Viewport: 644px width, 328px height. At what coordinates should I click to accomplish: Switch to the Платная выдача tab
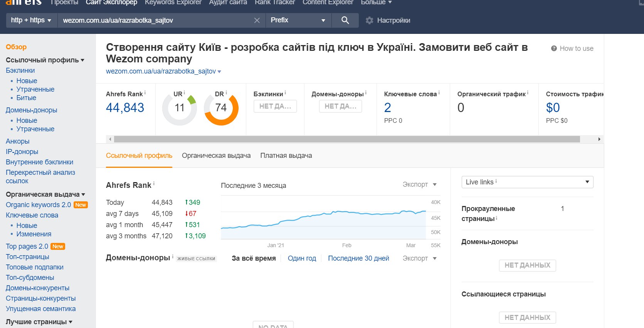point(286,156)
